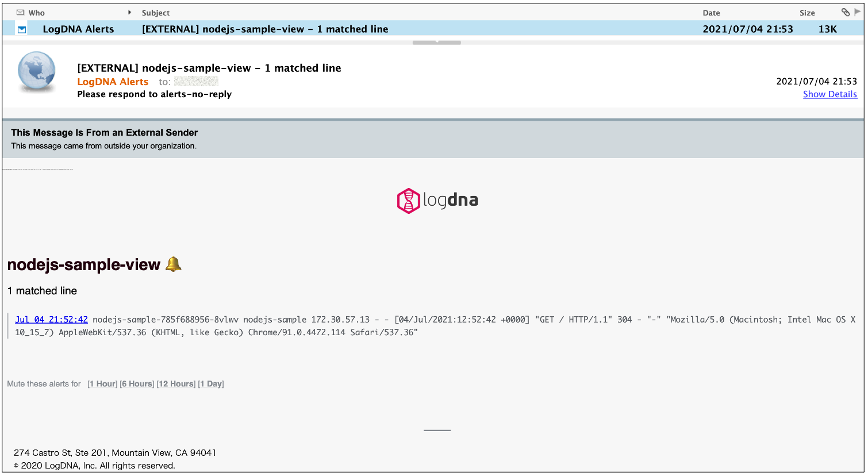Click the unread mail icon beside LogDNA Alerts row
This screenshot has width=868, height=476.
pyautogui.click(x=22, y=29)
